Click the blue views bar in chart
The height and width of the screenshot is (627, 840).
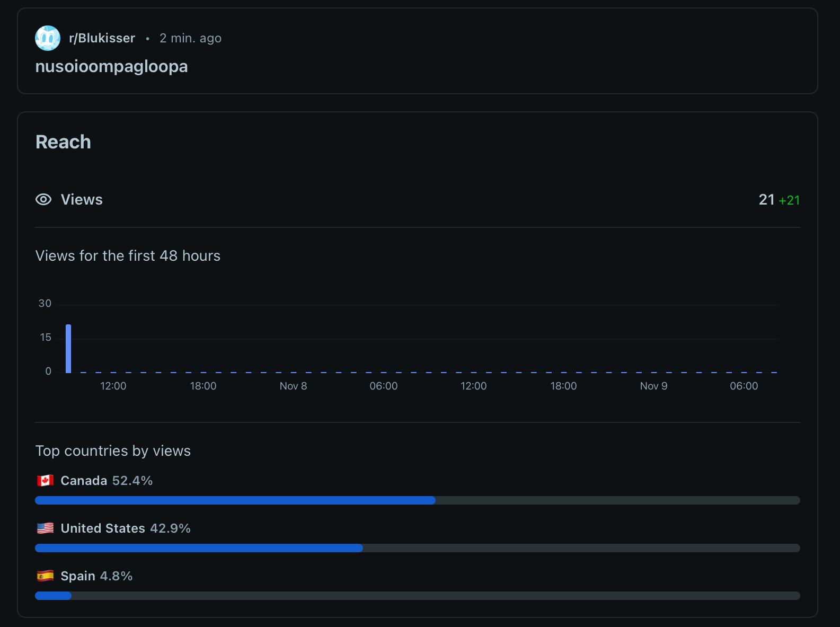[68, 349]
